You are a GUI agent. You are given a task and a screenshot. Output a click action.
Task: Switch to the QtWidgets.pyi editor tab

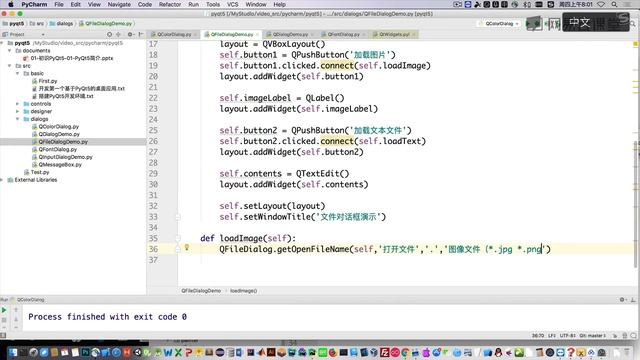pos(394,34)
